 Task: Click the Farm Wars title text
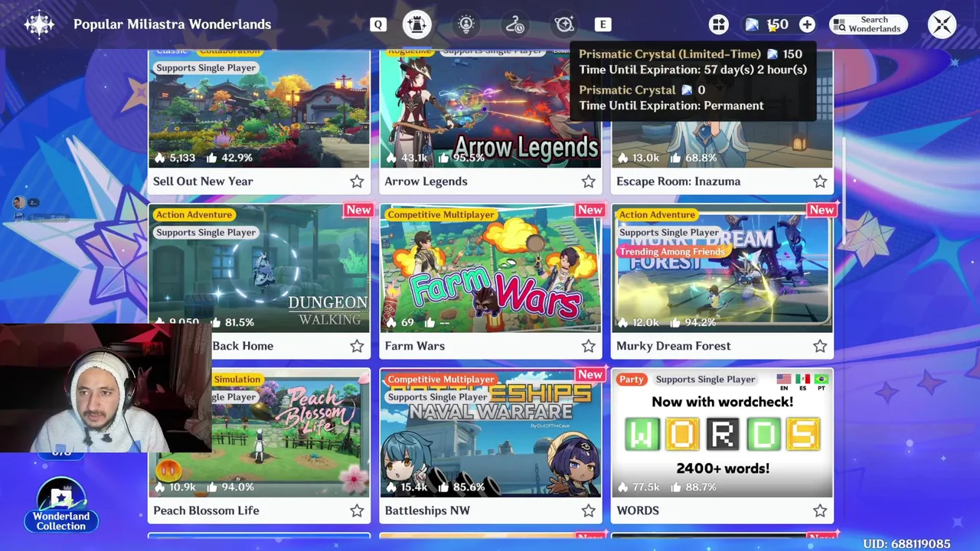point(414,346)
